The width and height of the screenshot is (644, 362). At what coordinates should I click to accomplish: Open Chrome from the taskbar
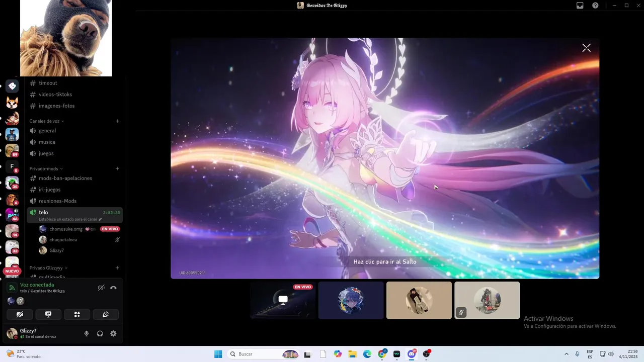(382, 354)
